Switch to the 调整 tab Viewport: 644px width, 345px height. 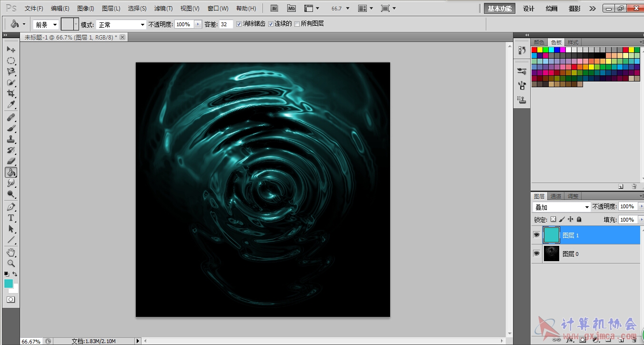(573, 196)
